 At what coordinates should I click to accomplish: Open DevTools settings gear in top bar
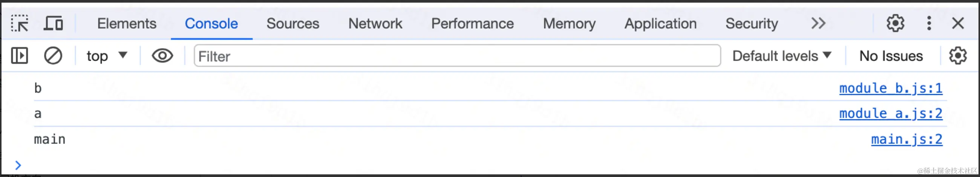coord(895,24)
